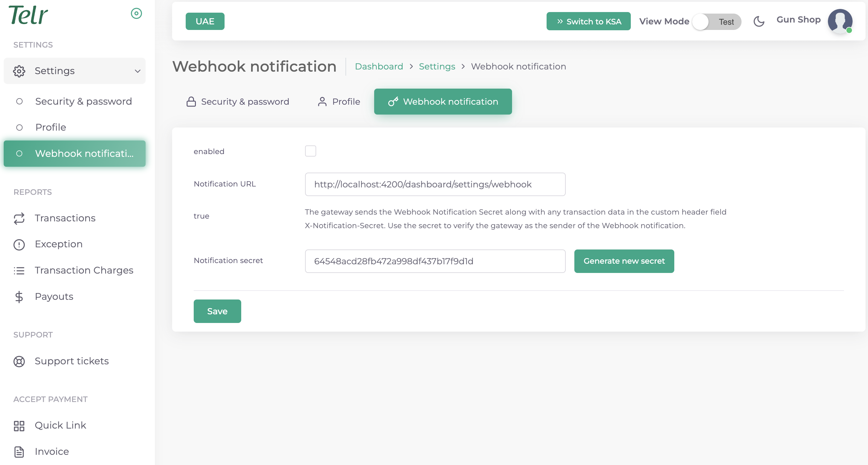Click the person icon in Profile tab
This screenshot has height=465, width=868.
point(322,102)
